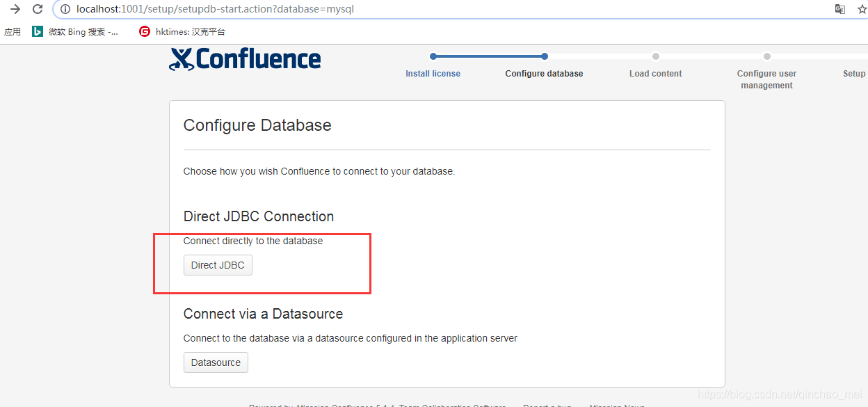This screenshot has height=407, width=868.
Task: Click the Configure user management progress dot
Action: (767, 56)
